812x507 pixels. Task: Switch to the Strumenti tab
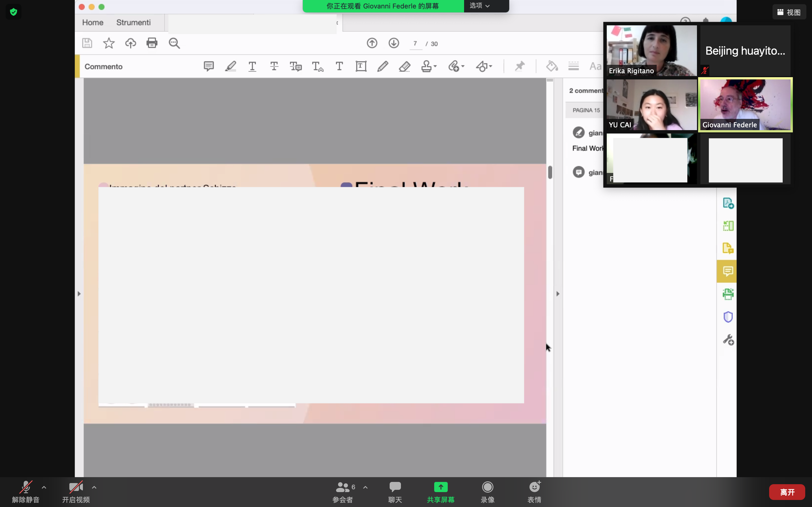(133, 23)
